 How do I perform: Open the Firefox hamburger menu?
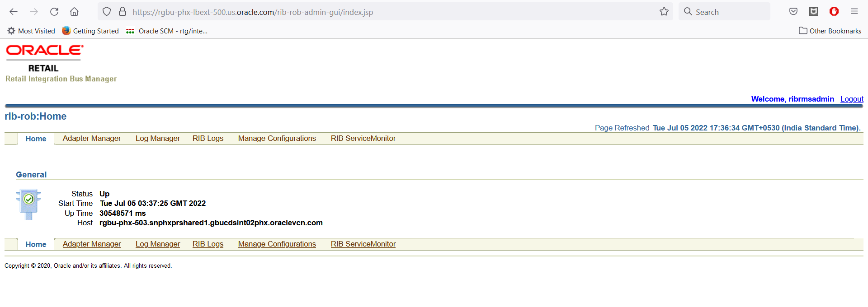[x=854, y=12]
